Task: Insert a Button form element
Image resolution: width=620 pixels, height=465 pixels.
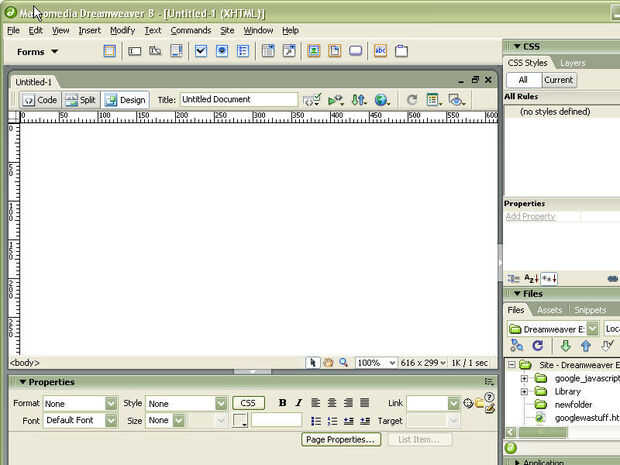Action: pos(355,51)
